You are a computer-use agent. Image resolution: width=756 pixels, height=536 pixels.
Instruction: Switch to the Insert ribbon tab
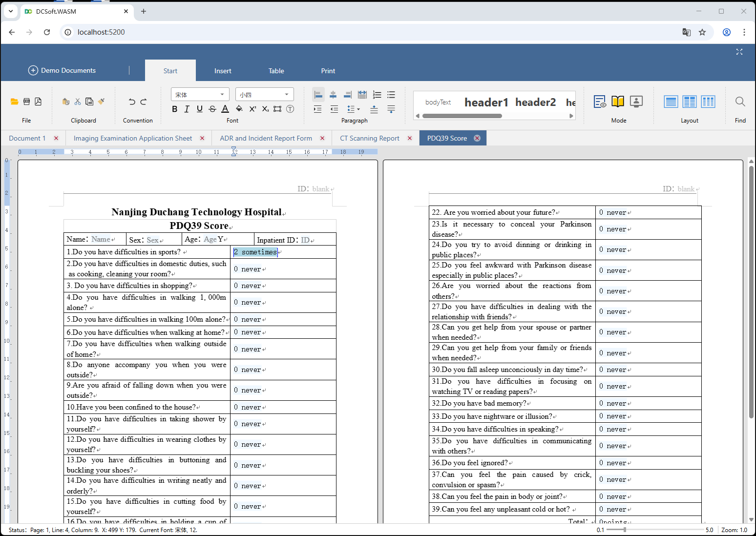[223, 71]
